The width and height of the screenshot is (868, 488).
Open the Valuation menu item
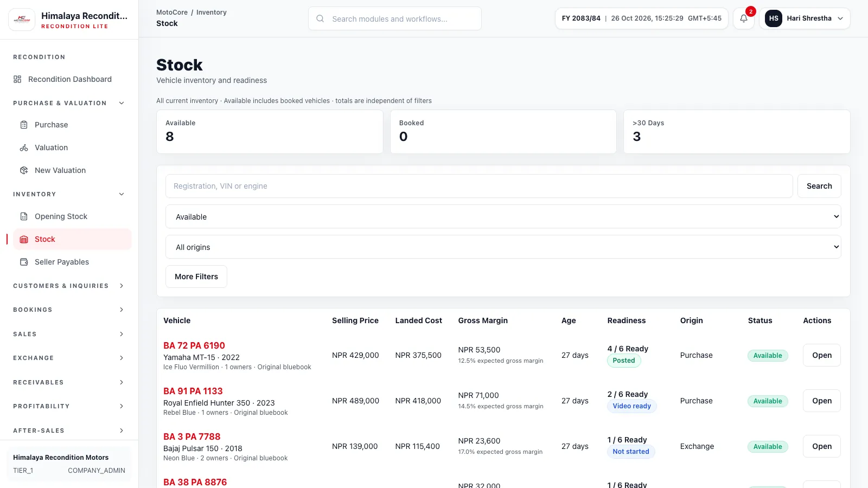(72, 147)
